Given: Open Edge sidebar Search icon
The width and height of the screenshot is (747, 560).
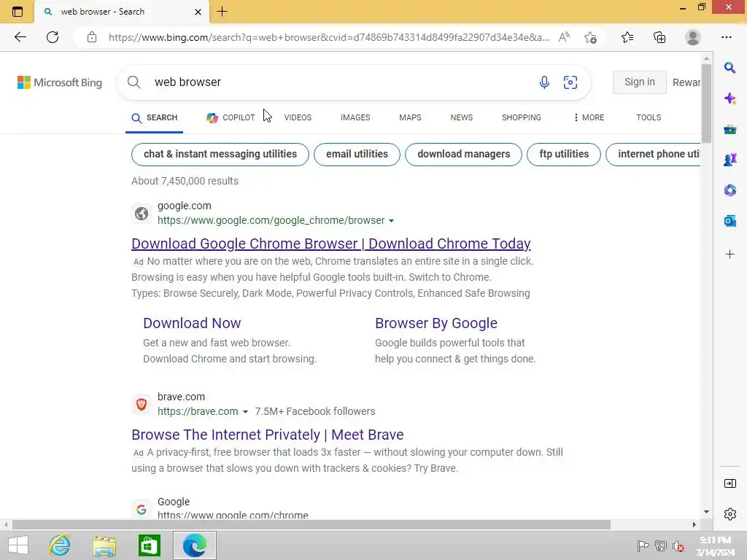Looking at the screenshot, I should point(729,68).
